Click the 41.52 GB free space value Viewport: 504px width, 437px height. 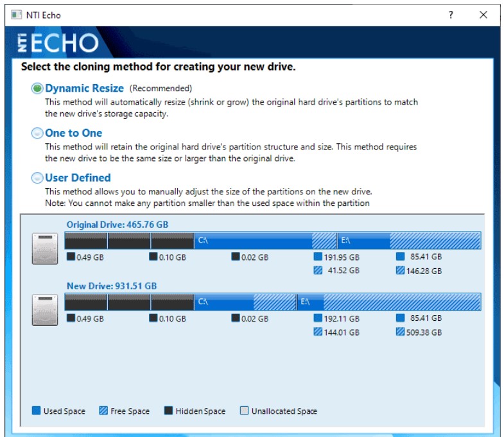click(x=343, y=271)
